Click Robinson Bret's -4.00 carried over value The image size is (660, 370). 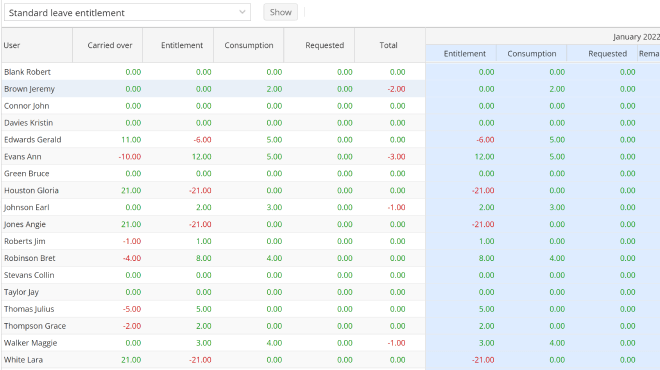tap(132, 258)
